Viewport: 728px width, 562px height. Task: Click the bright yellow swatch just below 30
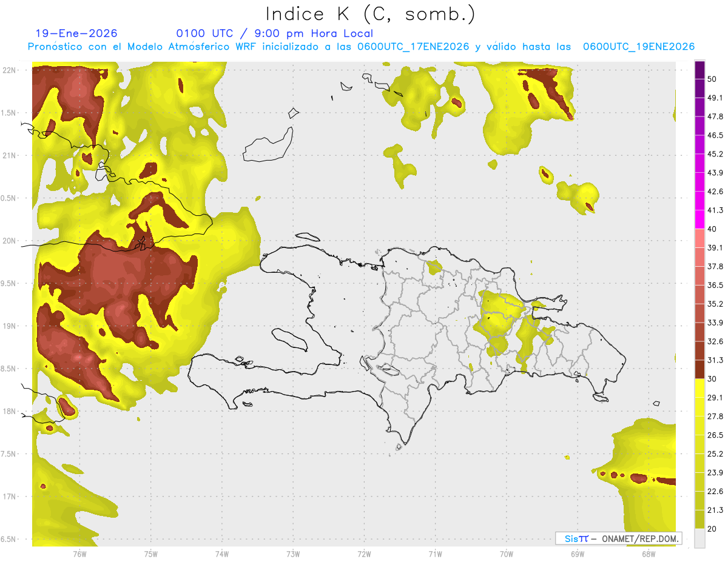[700, 389]
